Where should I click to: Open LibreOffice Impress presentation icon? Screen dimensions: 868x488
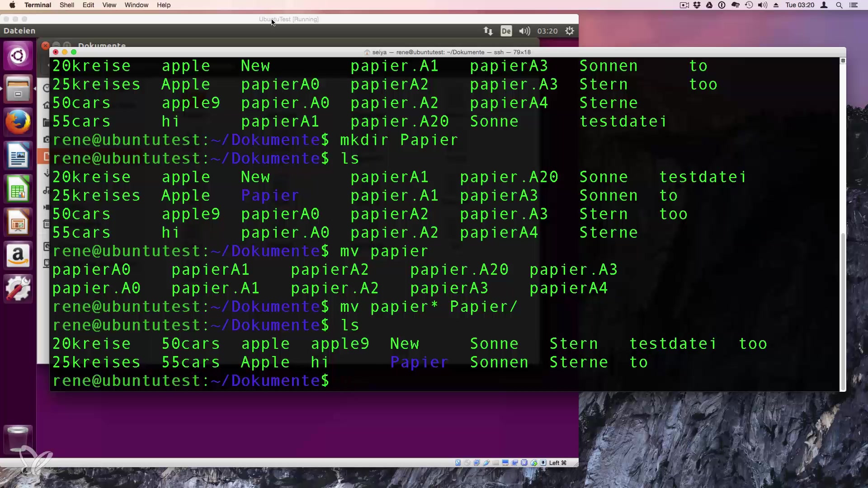(x=18, y=223)
